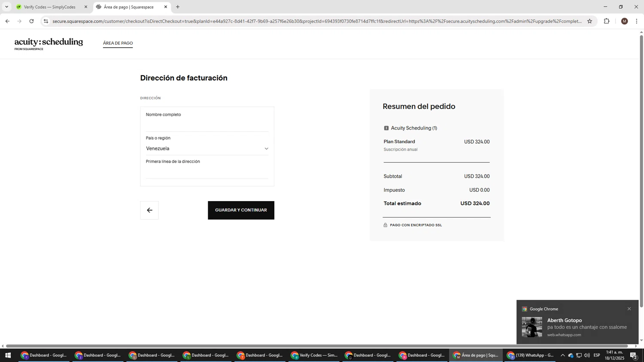
Task: Open the Aberth Gotopo notification thumbnail
Action: click(x=532, y=327)
